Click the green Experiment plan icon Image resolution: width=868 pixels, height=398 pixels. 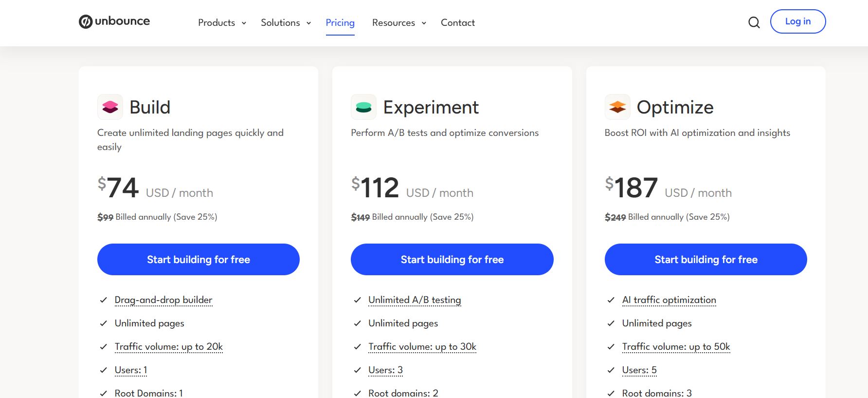tap(364, 107)
